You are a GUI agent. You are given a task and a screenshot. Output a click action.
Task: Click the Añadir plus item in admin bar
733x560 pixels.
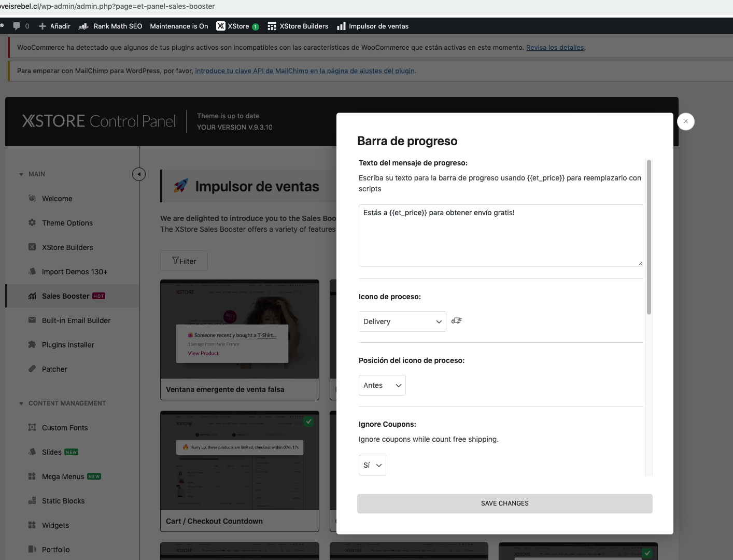[x=54, y=26]
